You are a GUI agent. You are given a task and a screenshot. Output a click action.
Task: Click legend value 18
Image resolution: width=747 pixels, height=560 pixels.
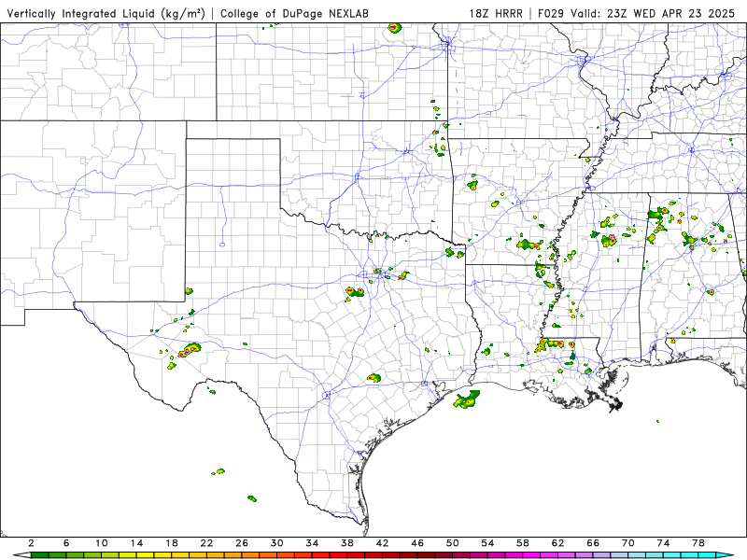[x=172, y=543]
